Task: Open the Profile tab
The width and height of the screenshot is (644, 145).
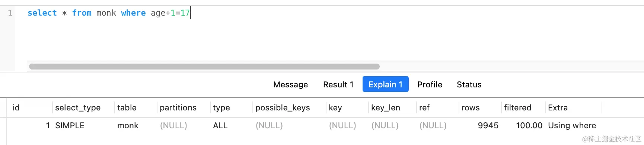Action: (430, 84)
